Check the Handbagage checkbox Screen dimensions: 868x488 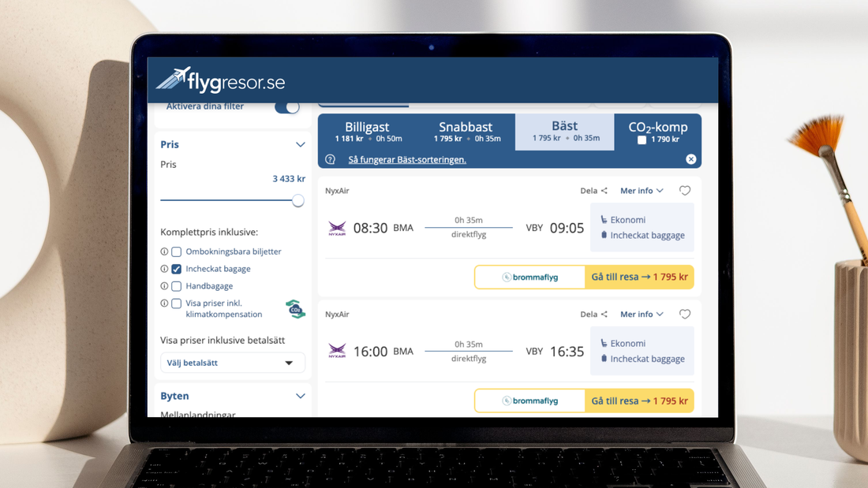click(x=177, y=286)
